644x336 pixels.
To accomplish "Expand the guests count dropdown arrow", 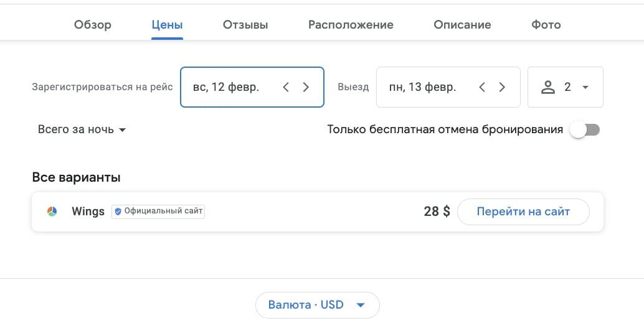I will point(585,87).
